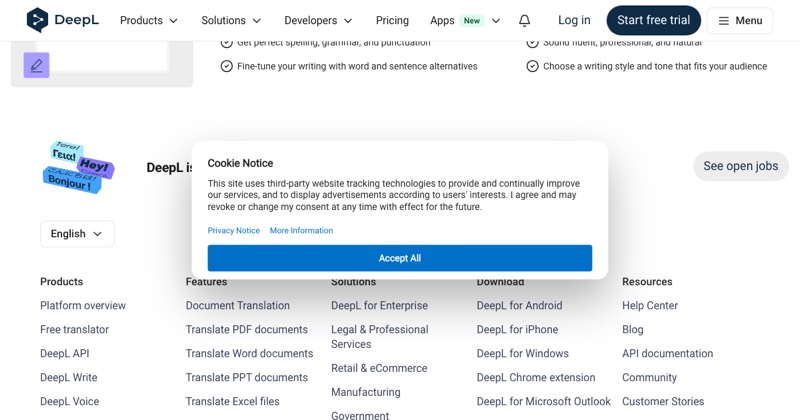Open DeepL for Android link
The width and height of the screenshot is (800, 420).
pos(519,306)
